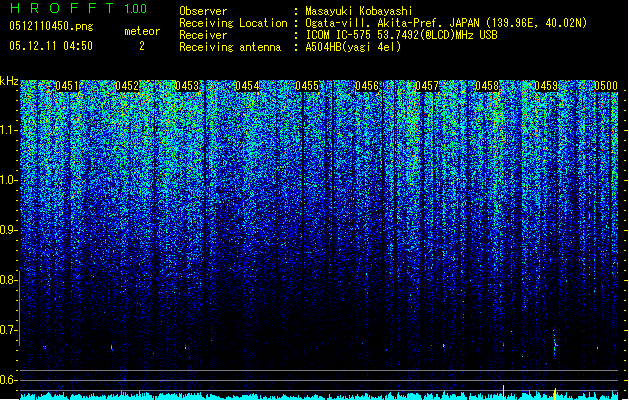Click the yellow detection marker below 0459
Screen dimensions: 629x400
[555, 394]
